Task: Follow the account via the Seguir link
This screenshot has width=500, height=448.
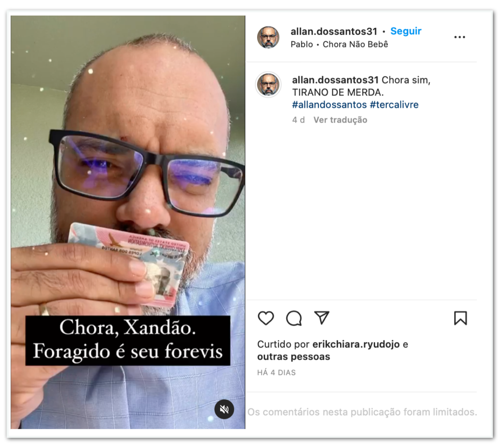Action: tap(406, 31)
